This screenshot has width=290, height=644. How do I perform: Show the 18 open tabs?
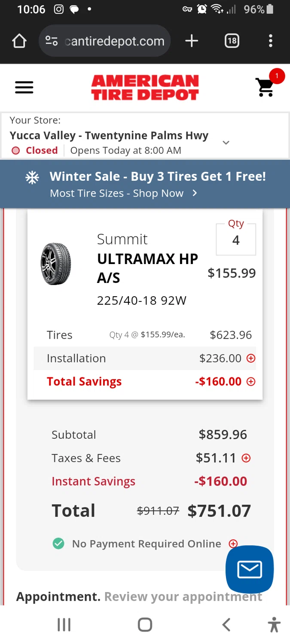(x=232, y=41)
